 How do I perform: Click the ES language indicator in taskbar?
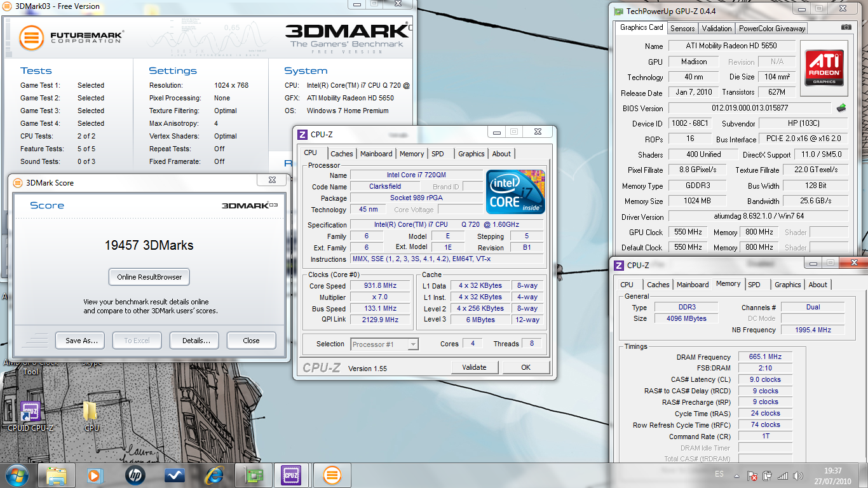pos(719,474)
